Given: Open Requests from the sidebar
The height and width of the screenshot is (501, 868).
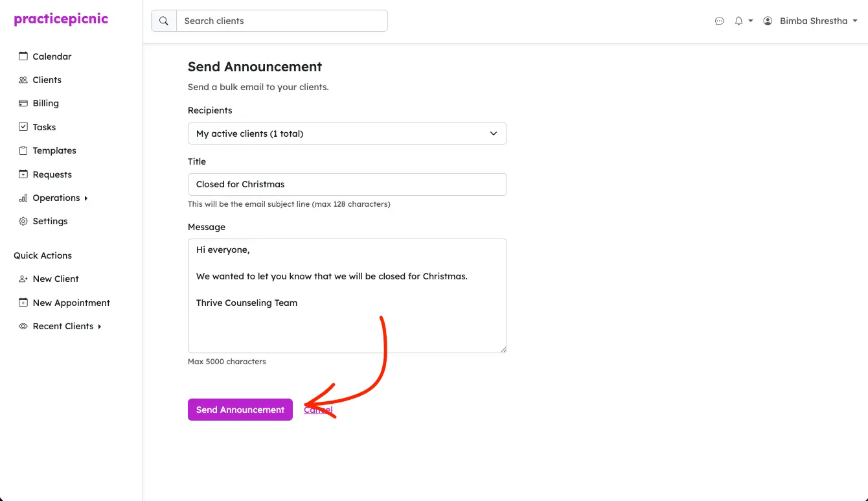Looking at the screenshot, I should 52,174.
